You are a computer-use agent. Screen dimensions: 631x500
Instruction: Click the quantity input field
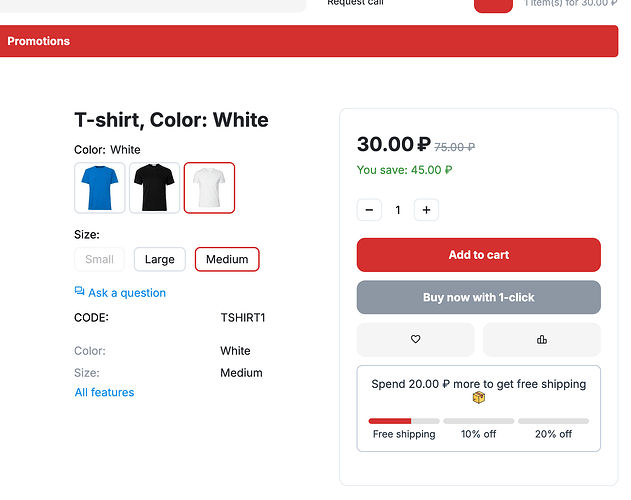point(398,210)
